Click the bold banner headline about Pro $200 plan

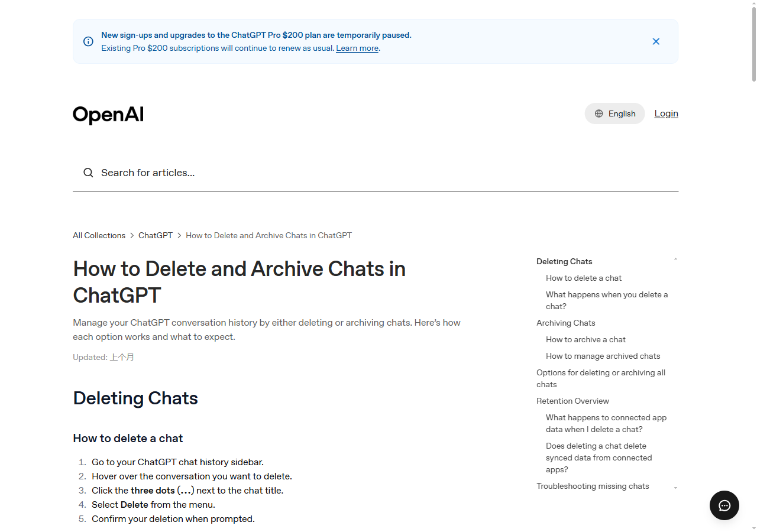pyautogui.click(x=256, y=35)
